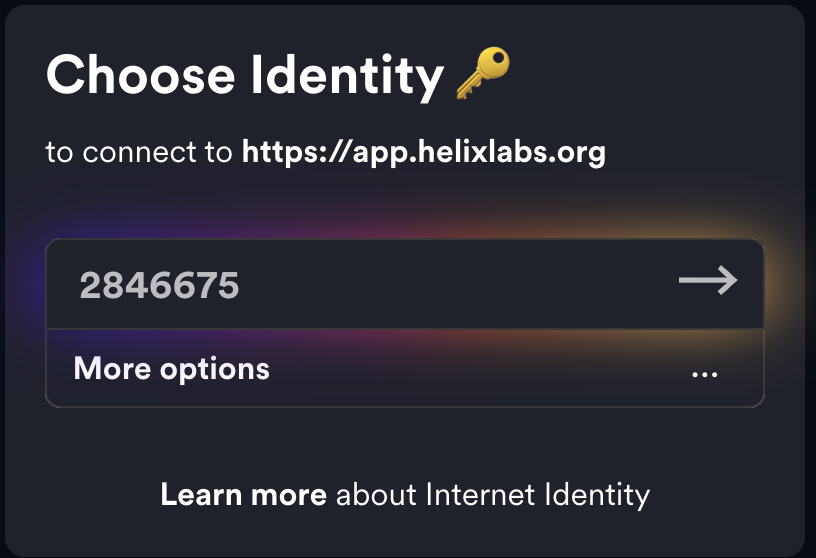
Task: Click the three-dot ellipsis icon
Action: coord(705,374)
